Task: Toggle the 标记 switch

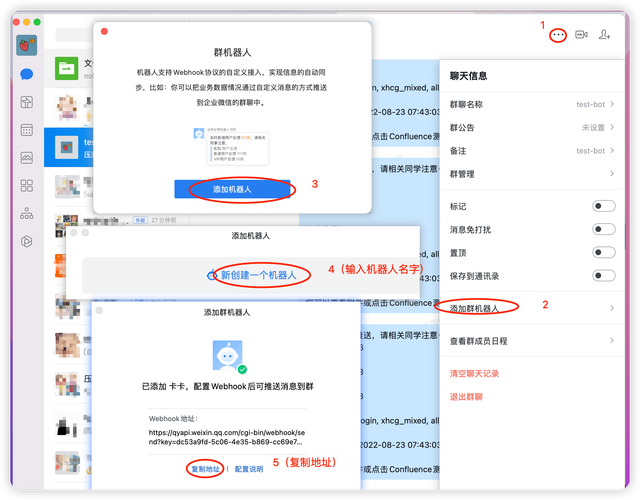Action: tap(604, 206)
